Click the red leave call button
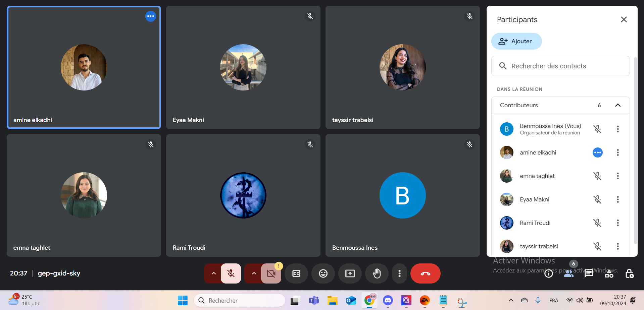 pos(425,273)
